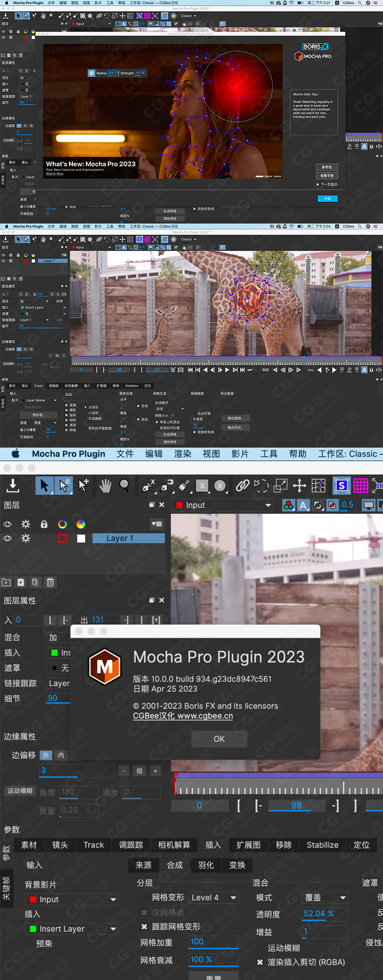383x980 pixels.
Task: Click 开始 button in welcome window
Action: [x=327, y=199]
